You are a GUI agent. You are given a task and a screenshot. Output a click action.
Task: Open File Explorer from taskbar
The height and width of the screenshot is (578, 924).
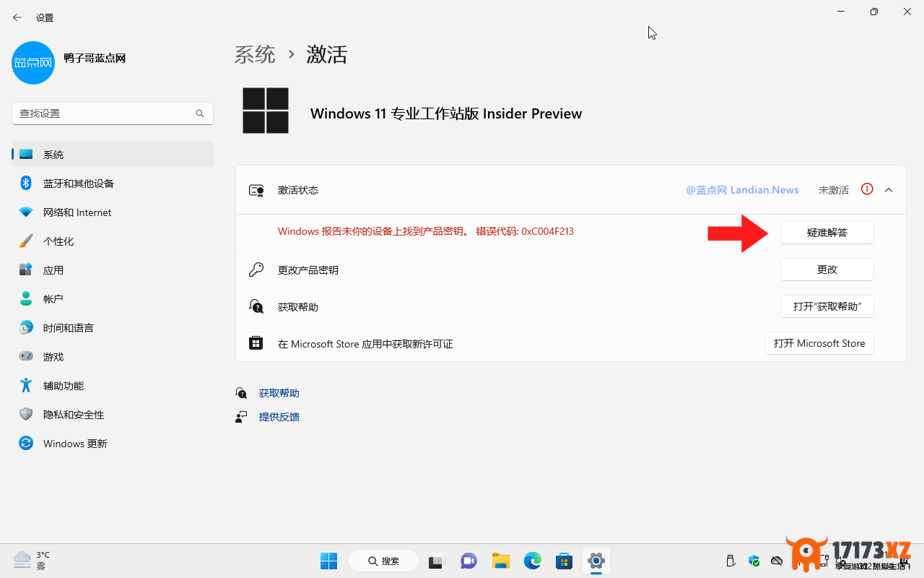pos(501,561)
